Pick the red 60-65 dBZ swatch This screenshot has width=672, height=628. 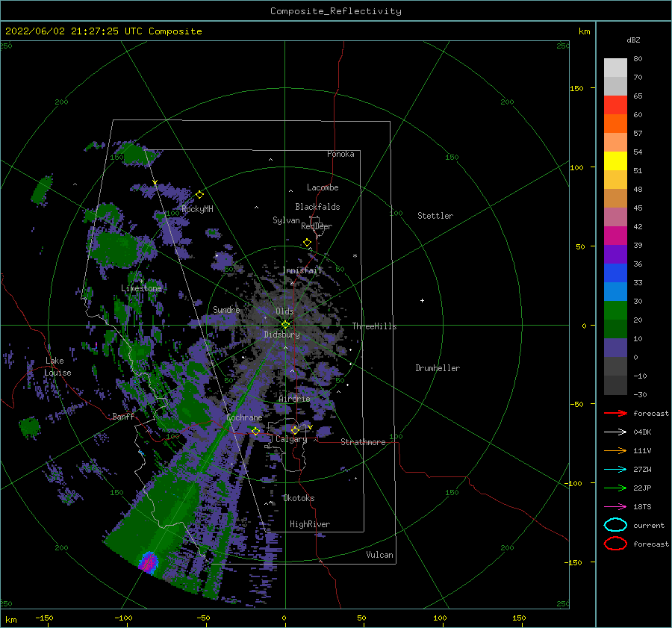(615, 105)
